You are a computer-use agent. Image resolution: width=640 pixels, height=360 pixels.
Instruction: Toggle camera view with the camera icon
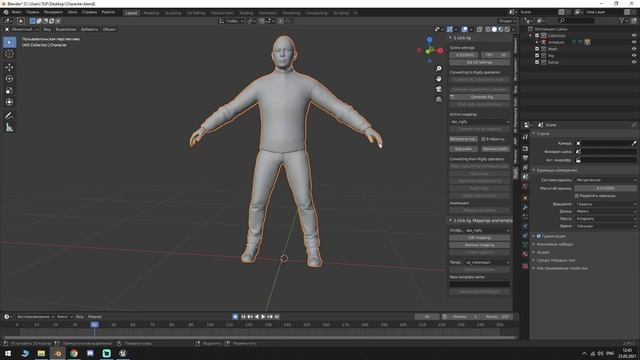pos(439,89)
